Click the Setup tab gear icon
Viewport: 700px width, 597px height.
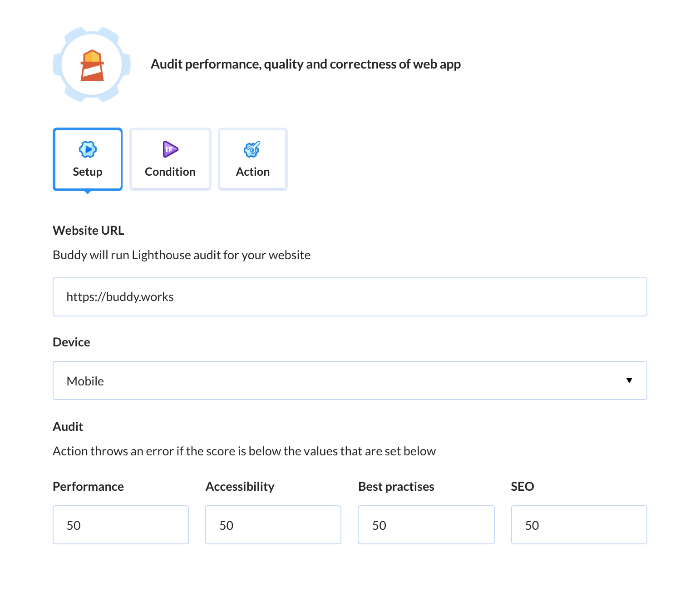pos(88,149)
